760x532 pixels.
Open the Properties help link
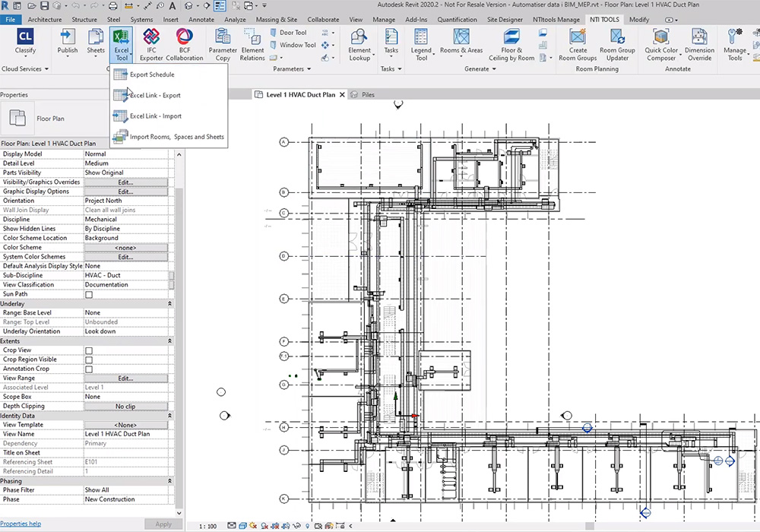coord(21,524)
